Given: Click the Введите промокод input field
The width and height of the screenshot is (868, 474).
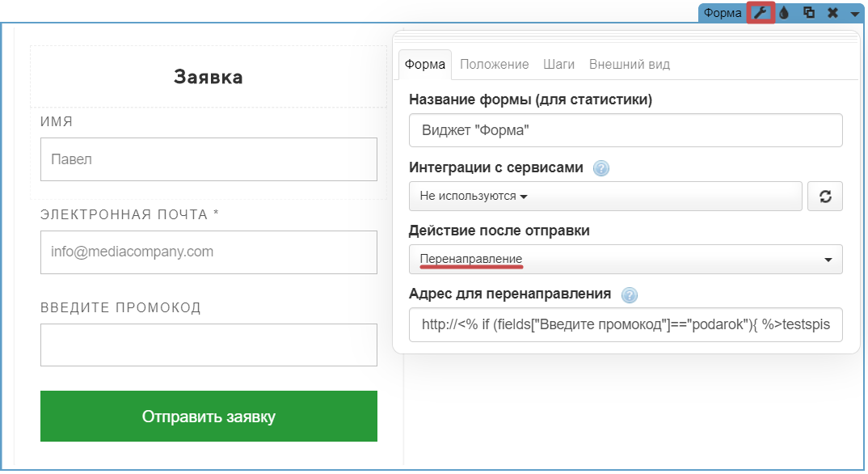Looking at the screenshot, I should tap(209, 345).
